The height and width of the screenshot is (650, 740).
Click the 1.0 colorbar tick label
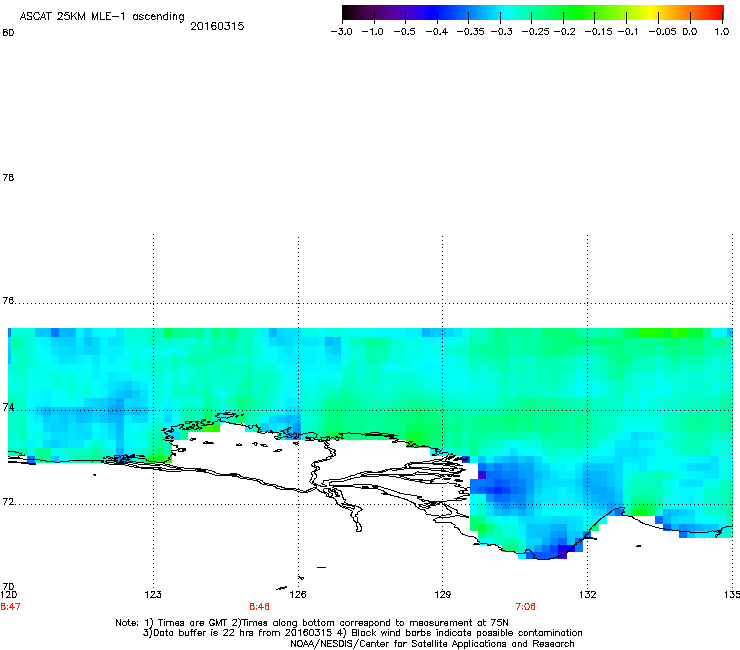click(x=722, y=32)
